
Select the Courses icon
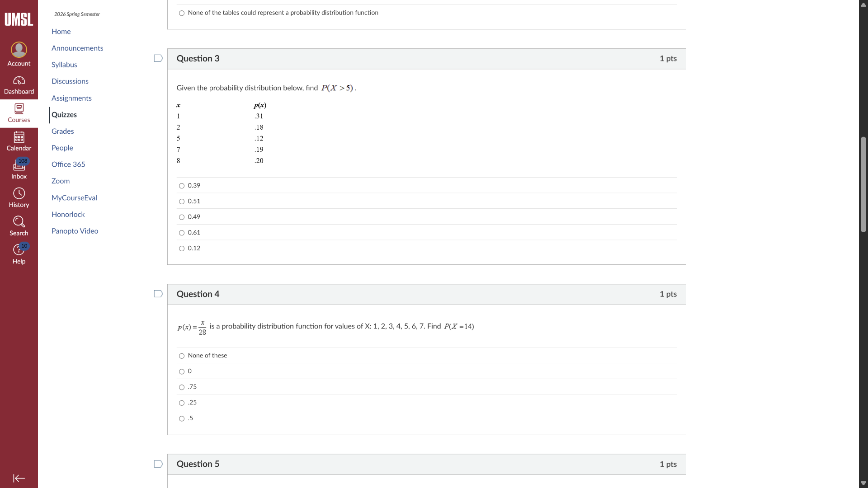coord(19,113)
